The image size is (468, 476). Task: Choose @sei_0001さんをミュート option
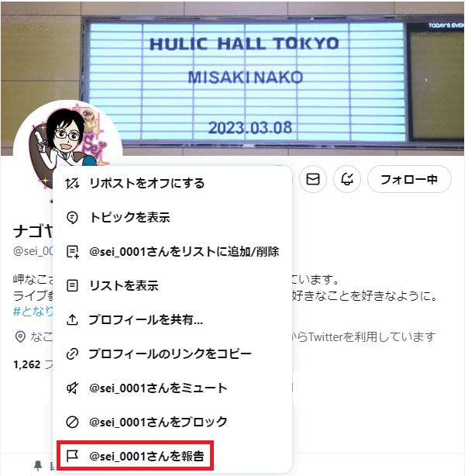(x=172, y=388)
